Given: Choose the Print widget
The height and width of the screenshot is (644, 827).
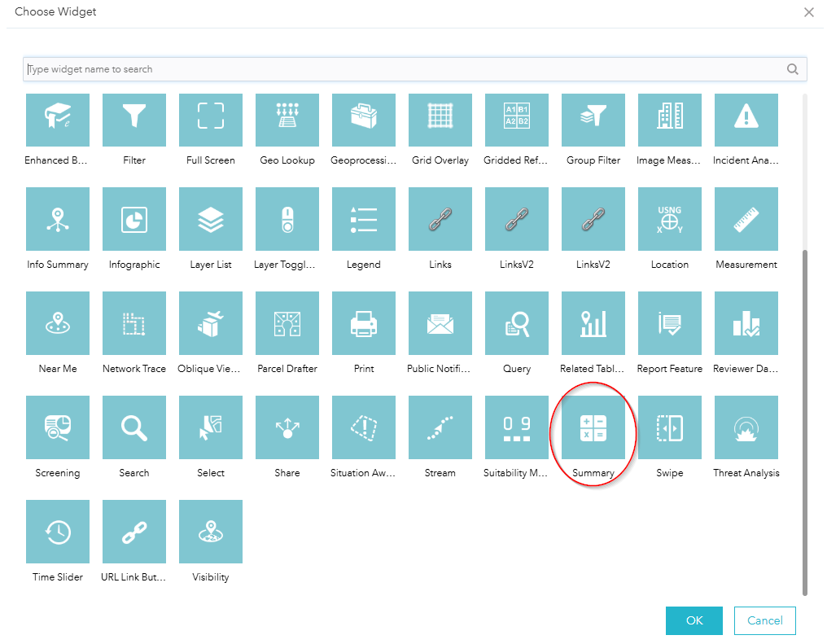Looking at the screenshot, I should [x=363, y=323].
